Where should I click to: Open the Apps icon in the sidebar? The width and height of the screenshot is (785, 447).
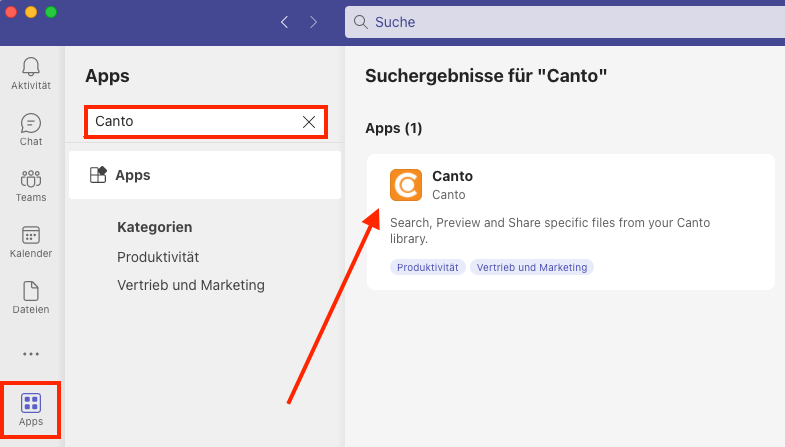(x=31, y=409)
